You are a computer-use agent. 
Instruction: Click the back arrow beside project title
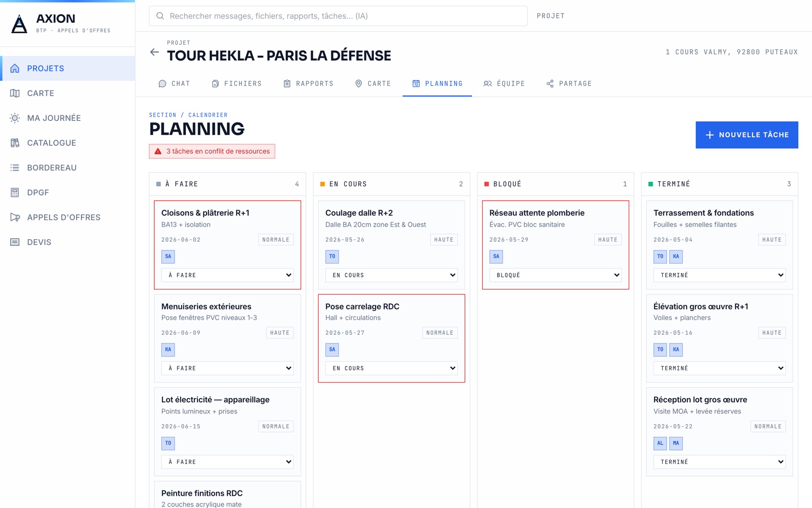click(155, 52)
